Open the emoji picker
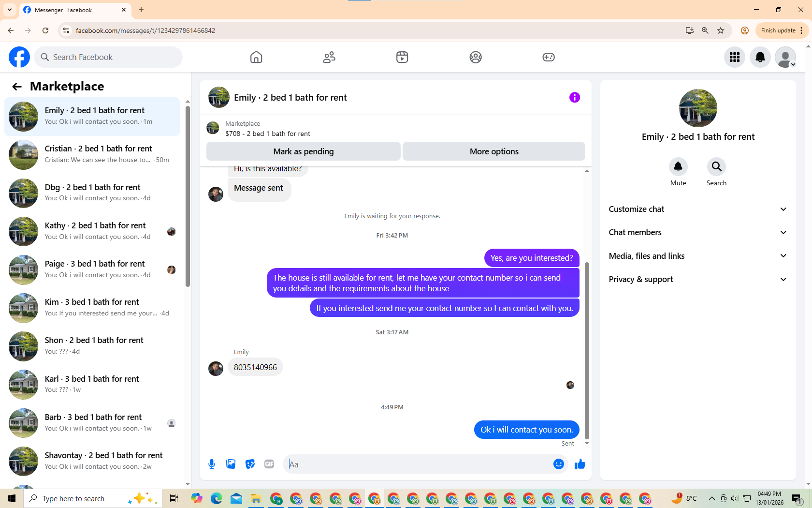 559,464
